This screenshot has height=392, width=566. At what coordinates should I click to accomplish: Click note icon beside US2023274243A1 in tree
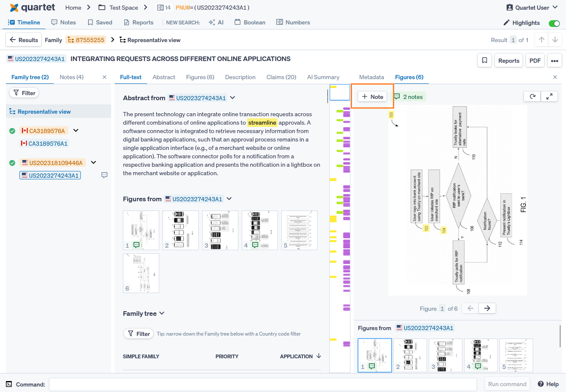click(x=104, y=175)
